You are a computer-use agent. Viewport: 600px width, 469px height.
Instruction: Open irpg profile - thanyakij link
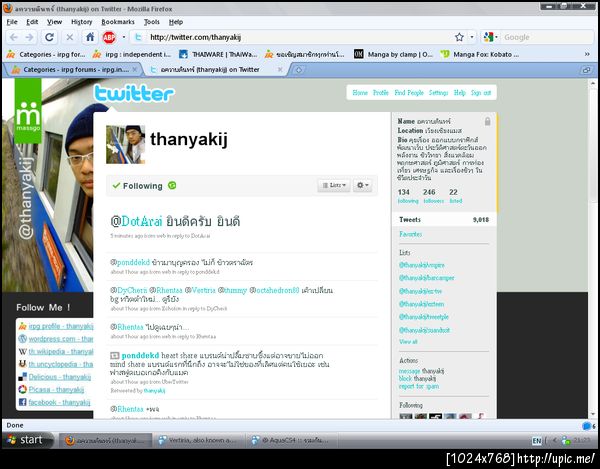[61, 326]
